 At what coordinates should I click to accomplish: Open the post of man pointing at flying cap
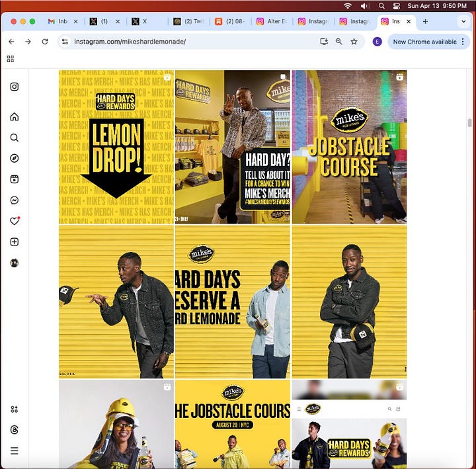point(116,302)
